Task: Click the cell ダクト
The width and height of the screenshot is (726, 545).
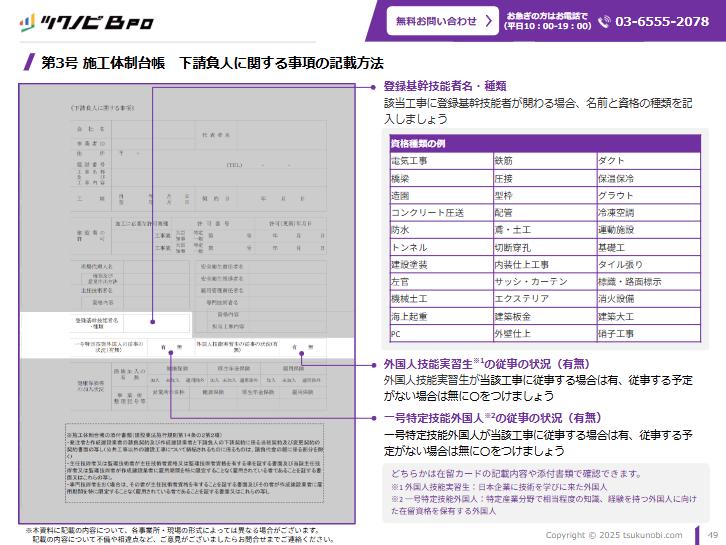Action: tap(649, 161)
